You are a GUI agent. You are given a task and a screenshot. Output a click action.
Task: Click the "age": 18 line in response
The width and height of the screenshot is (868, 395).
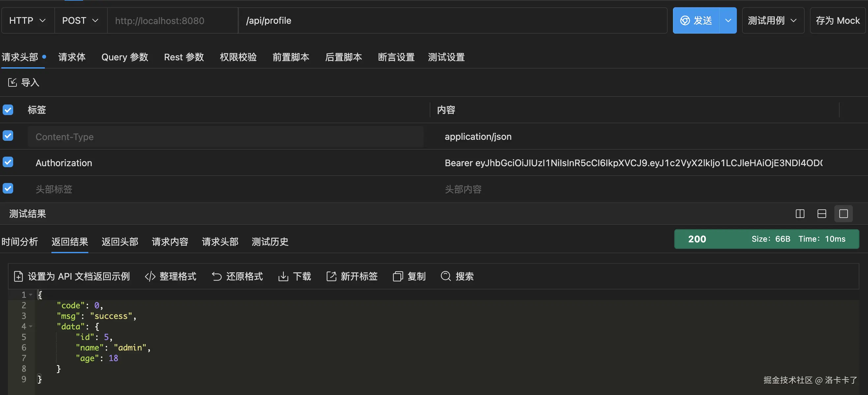(97, 358)
